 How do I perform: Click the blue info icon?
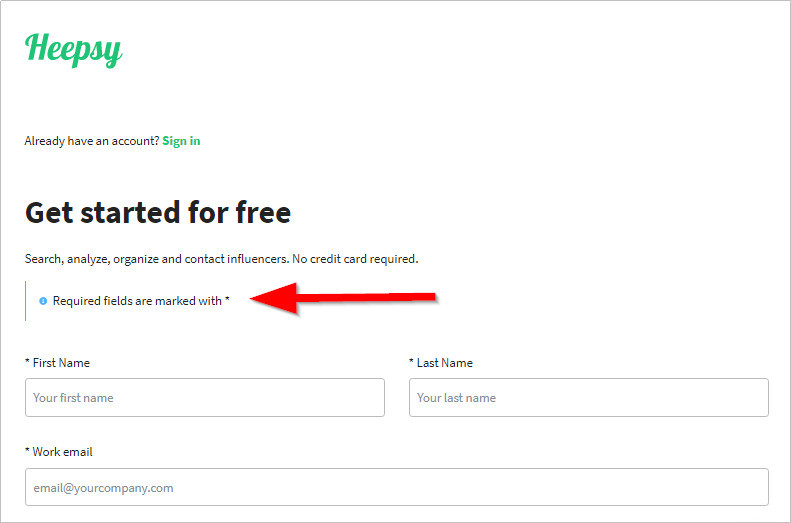[x=43, y=301]
